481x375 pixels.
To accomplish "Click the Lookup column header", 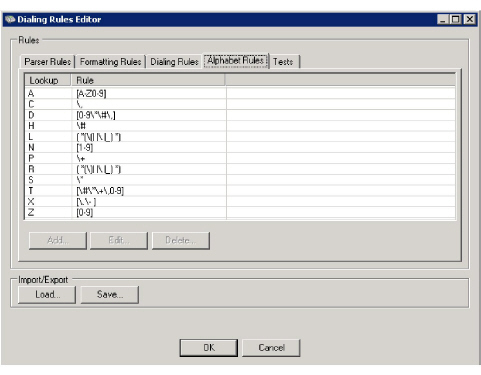I will [x=48, y=80].
